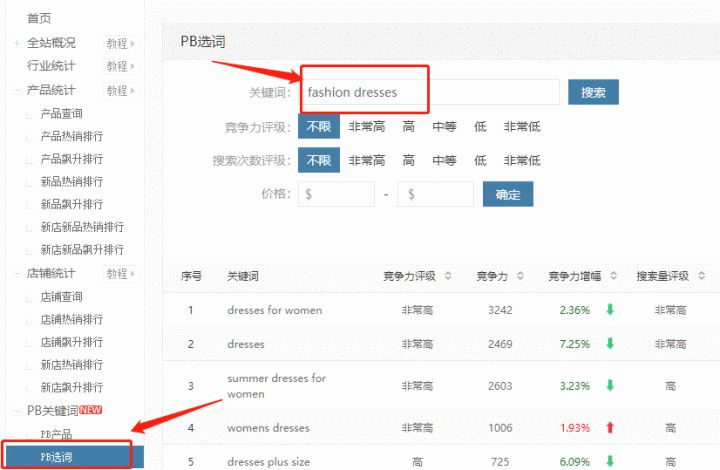This screenshot has width=720, height=470.
Task: Collapse the PB关键词 NEW section
Action: [x=17, y=411]
